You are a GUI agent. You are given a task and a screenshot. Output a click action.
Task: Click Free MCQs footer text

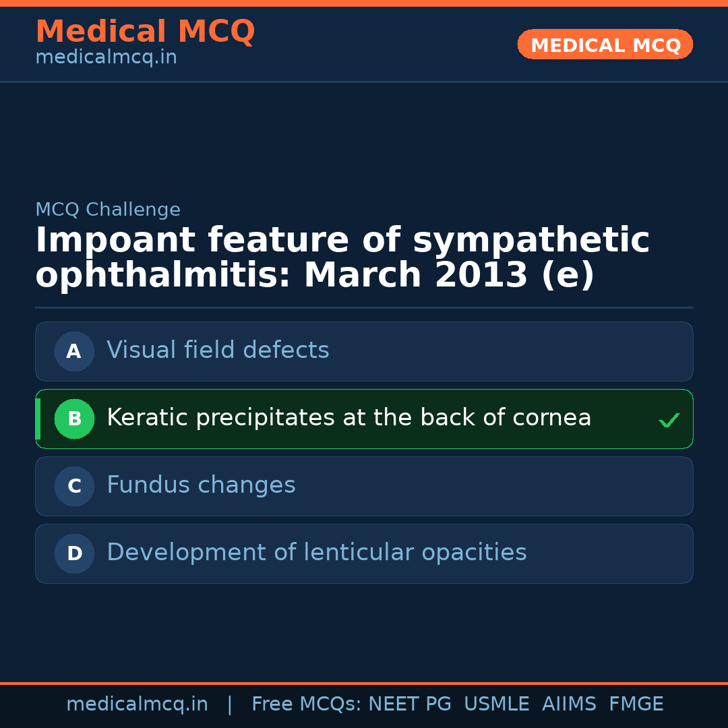coord(306,704)
